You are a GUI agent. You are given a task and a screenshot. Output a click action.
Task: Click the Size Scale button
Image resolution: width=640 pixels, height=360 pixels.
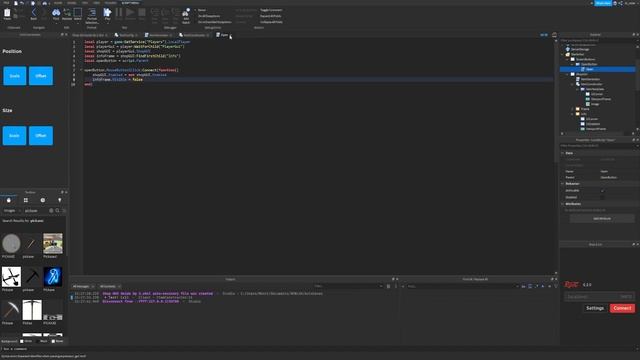pos(14,136)
